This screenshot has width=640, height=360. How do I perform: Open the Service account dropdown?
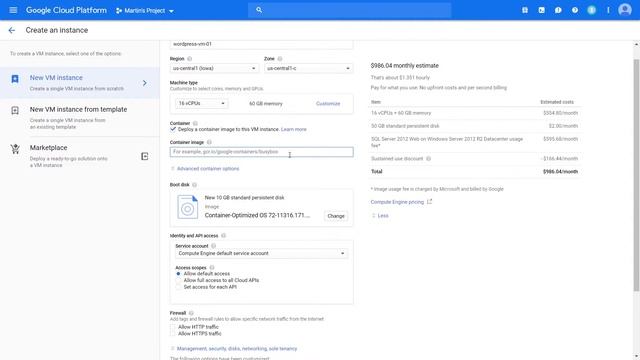coord(261,253)
